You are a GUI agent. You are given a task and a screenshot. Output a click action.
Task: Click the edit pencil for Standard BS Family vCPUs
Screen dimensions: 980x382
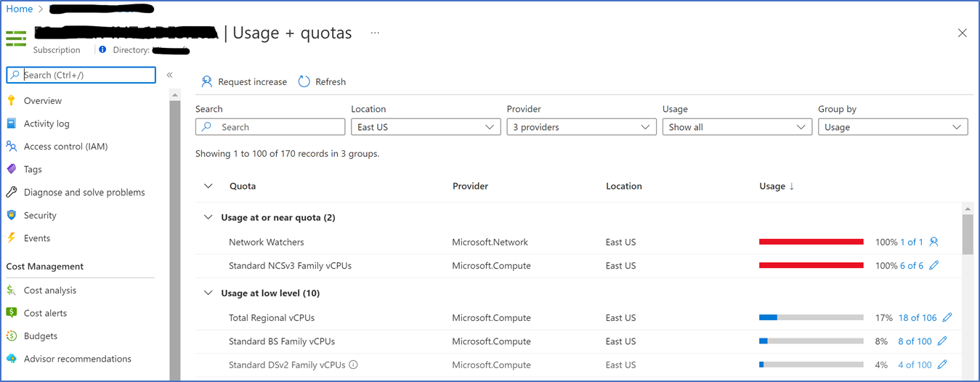[942, 341]
